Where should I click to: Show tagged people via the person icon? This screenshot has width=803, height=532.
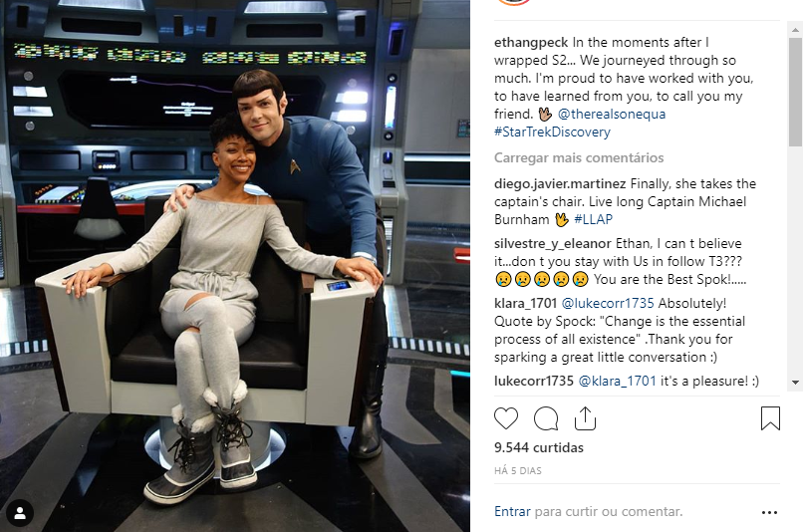(20, 512)
